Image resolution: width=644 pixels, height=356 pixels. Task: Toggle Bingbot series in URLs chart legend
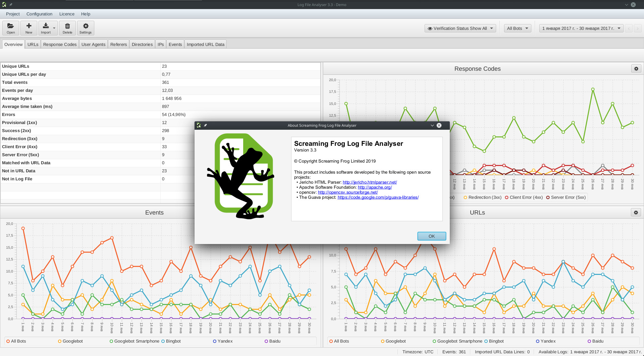tap(494, 341)
